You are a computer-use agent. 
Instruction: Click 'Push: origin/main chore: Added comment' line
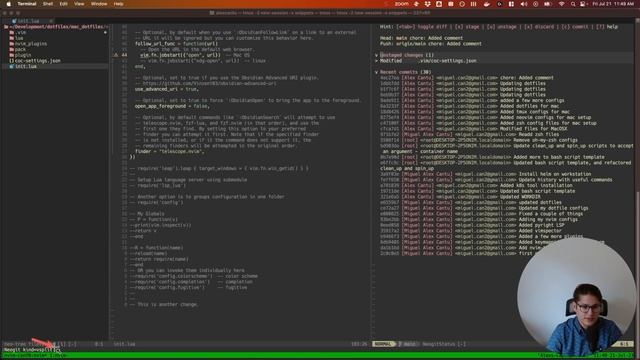431,44
